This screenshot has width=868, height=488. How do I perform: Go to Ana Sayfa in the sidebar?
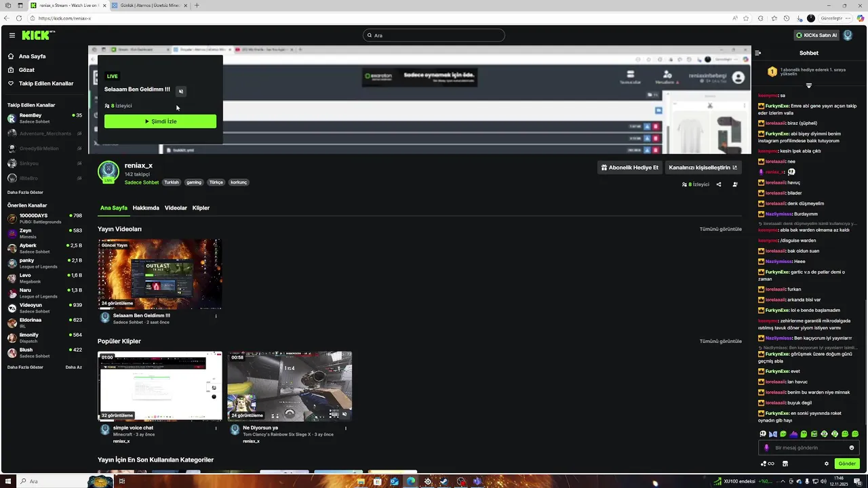click(x=32, y=56)
